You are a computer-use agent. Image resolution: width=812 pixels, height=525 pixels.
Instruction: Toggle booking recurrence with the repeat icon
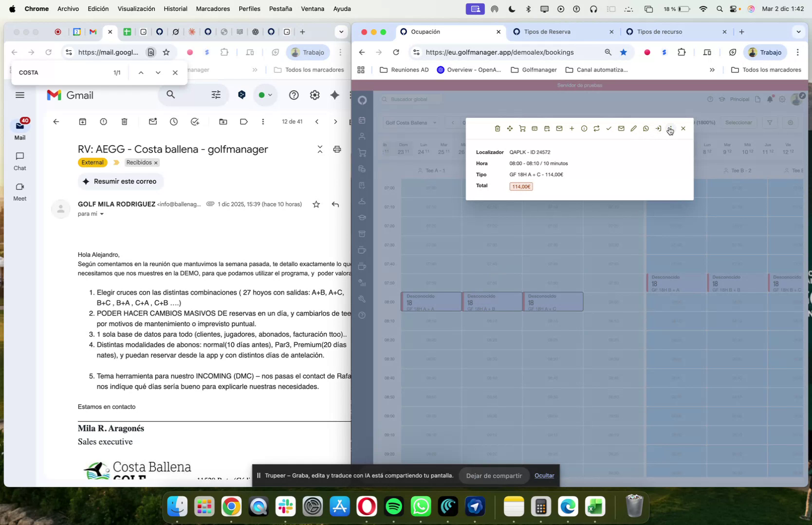tap(596, 128)
